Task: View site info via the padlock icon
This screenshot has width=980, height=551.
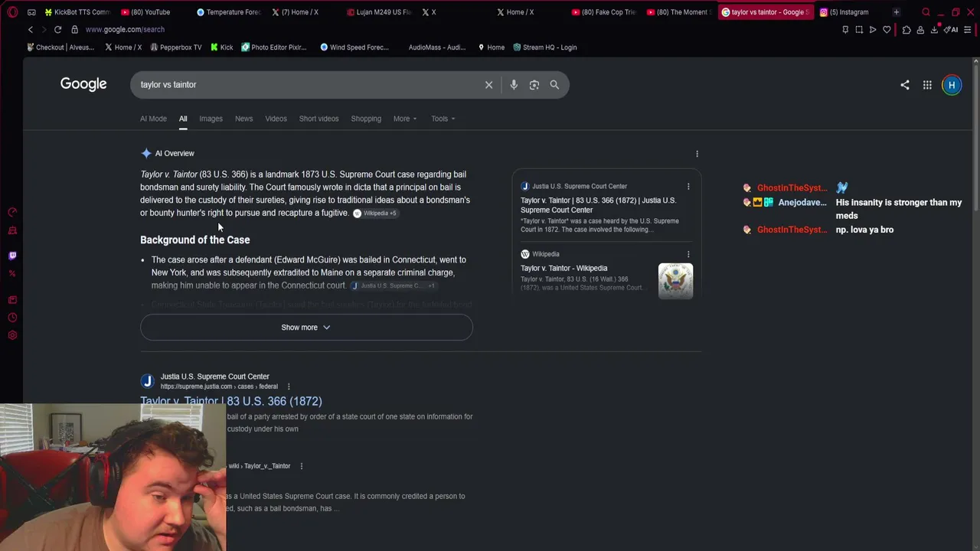Action: 74,29
